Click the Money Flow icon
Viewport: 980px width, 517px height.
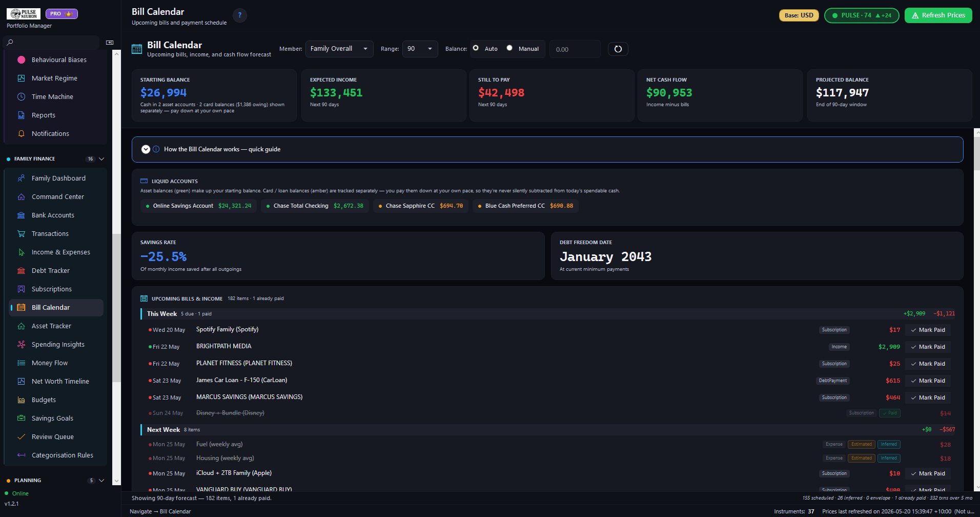(x=21, y=363)
